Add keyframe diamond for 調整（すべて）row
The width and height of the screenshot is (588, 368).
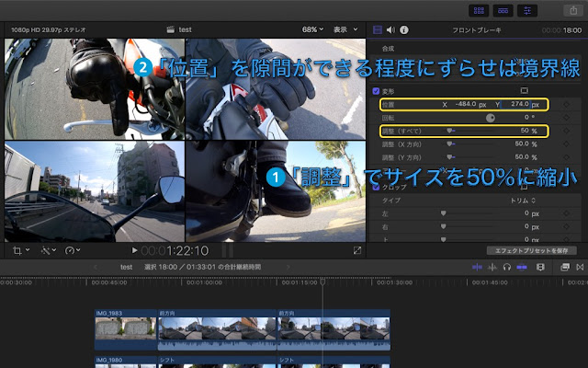(566, 131)
